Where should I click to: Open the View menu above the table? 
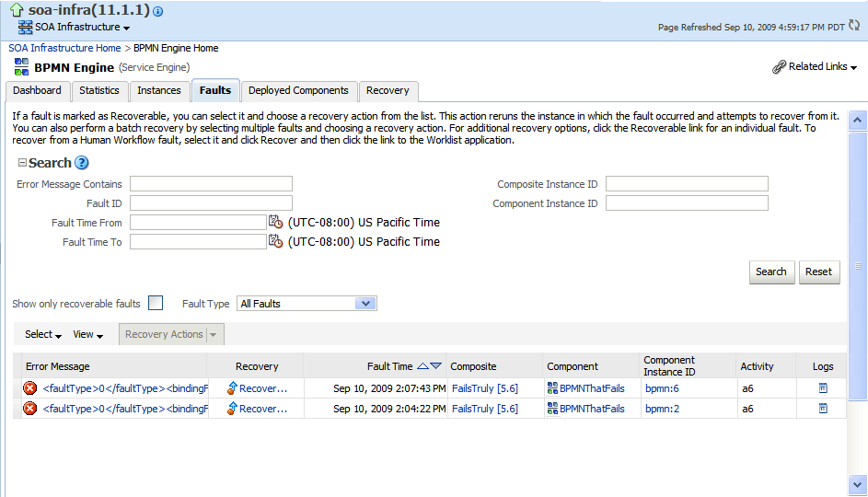(x=88, y=334)
